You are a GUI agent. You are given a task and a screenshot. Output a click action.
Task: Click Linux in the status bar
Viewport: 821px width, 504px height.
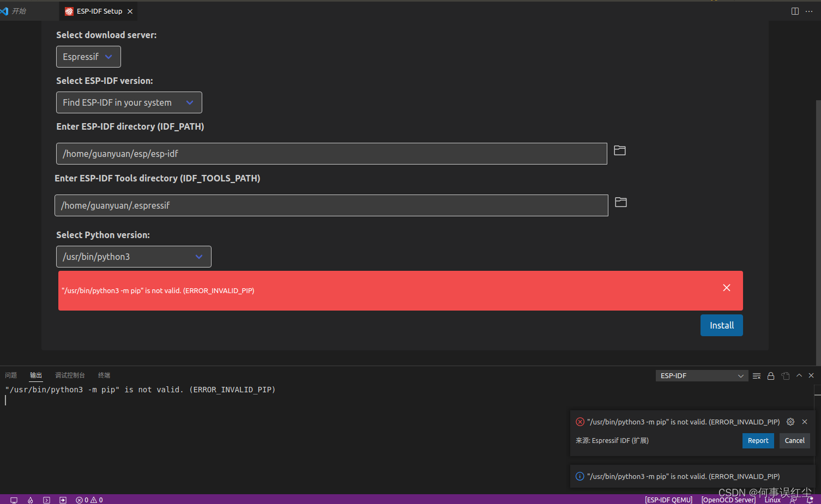click(x=772, y=500)
